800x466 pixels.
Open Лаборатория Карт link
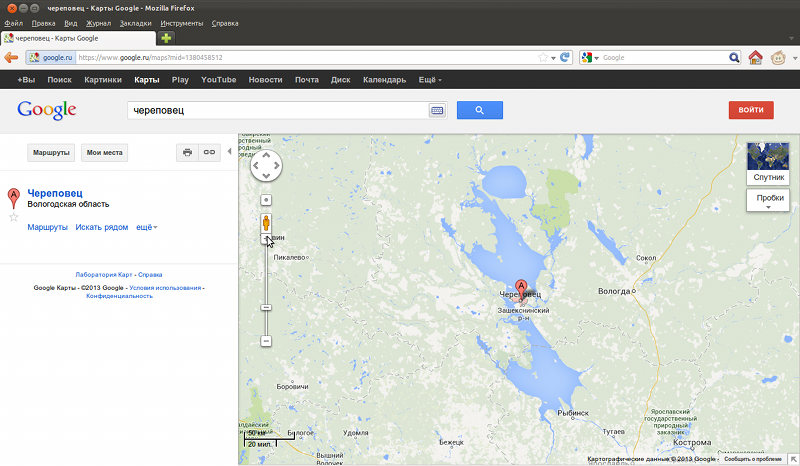pyautogui.click(x=104, y=275)
